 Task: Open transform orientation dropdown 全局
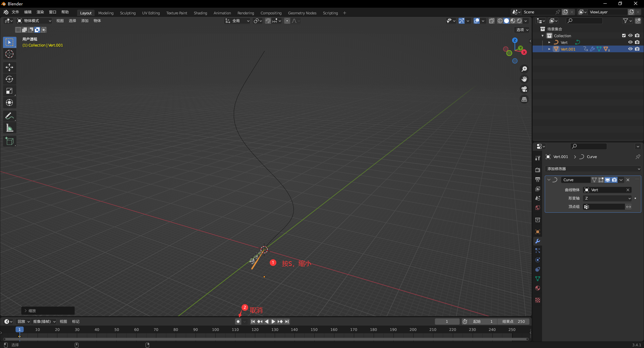coord(237,21)
